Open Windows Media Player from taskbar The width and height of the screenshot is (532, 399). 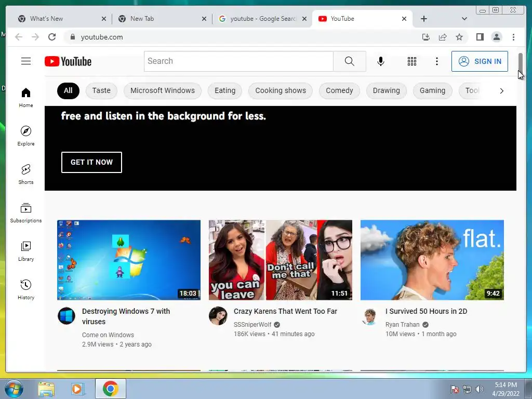[77, 389]
